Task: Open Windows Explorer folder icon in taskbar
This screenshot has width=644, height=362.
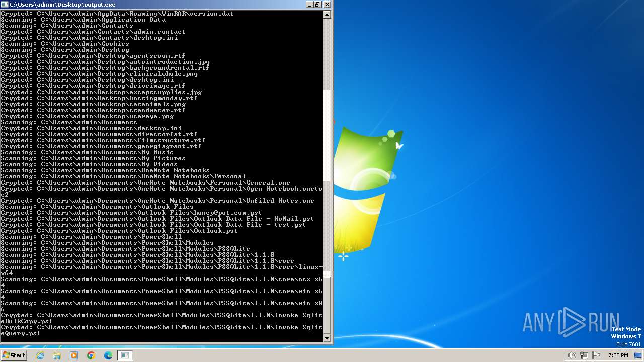Action: pos(57,355)
